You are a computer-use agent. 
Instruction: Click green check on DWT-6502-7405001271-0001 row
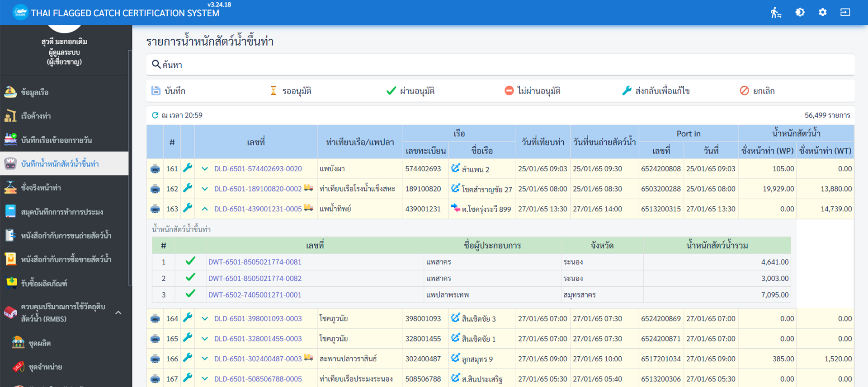coord(190,294)
